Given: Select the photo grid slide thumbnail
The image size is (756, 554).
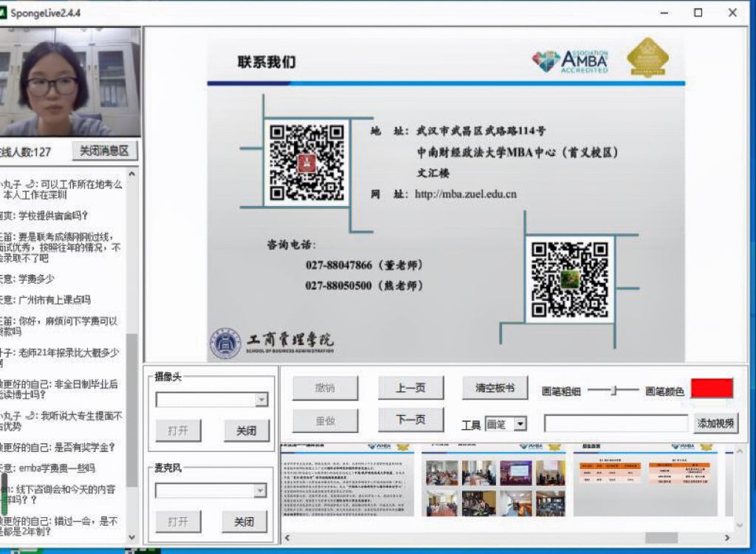Looking at the screenshot, I should pyautogui.click(x=493, y=479).
